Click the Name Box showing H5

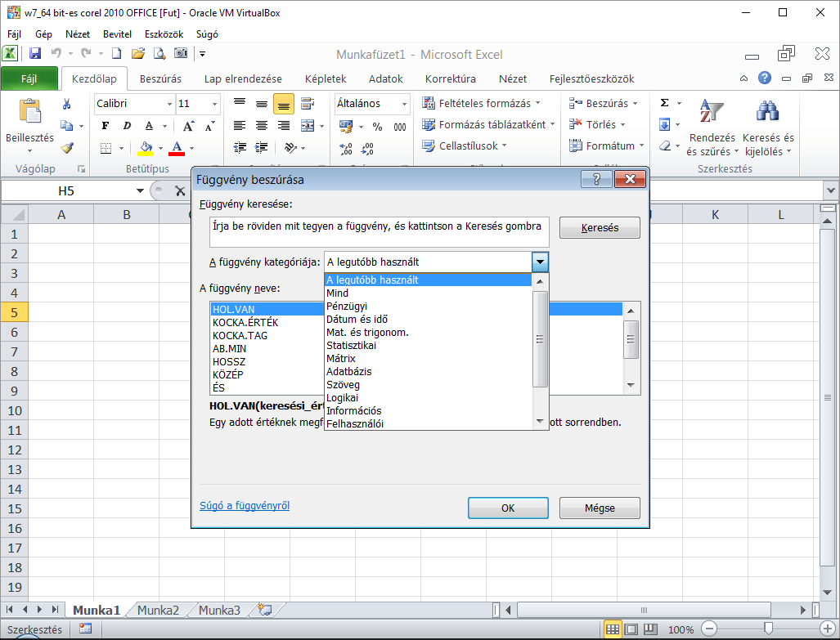[66, 191]
